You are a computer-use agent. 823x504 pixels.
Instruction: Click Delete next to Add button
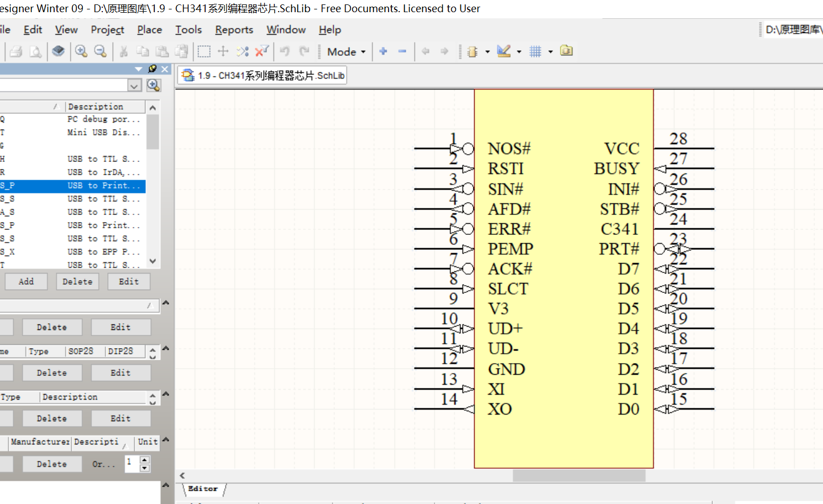coord(77,282)
